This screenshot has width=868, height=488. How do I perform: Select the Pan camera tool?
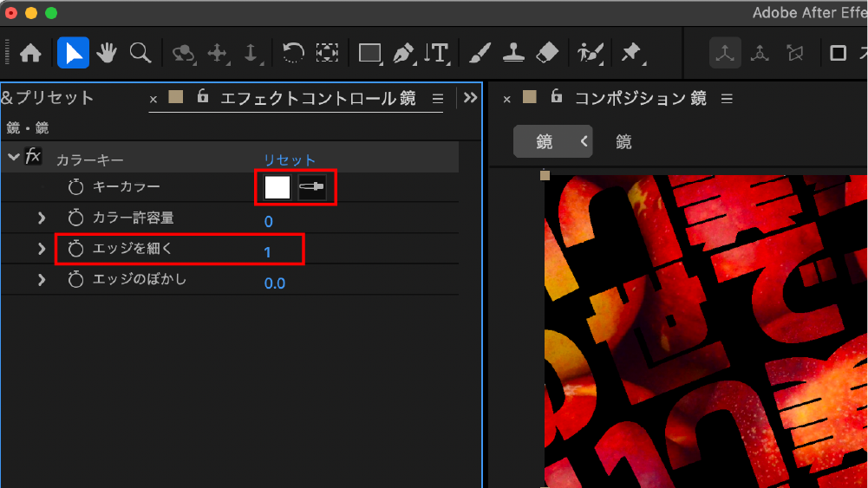[218, 54]
